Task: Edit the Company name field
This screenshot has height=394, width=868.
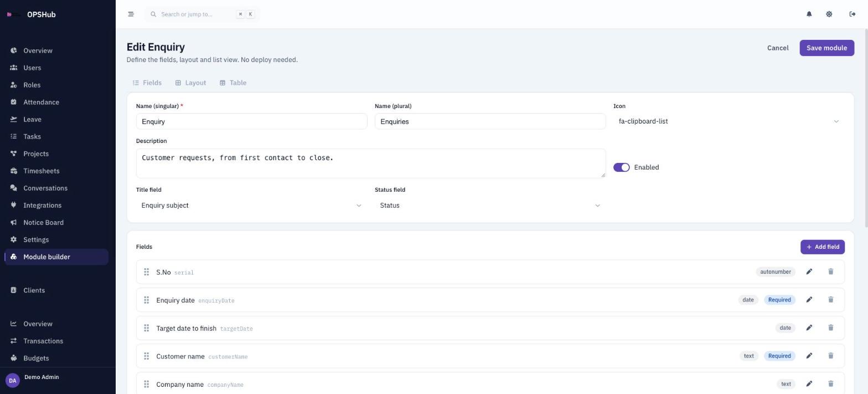Action: coord(809,384)
